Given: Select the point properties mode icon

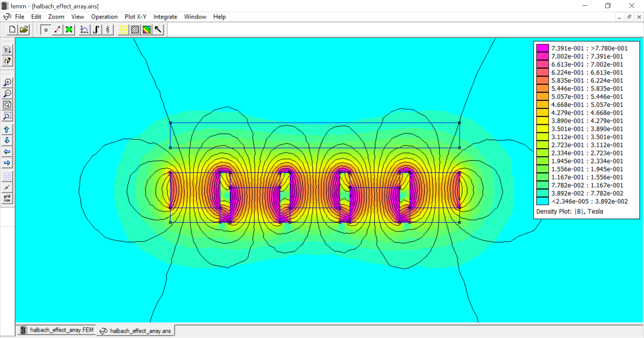Looking at the screenshot, I should point(46,30).
